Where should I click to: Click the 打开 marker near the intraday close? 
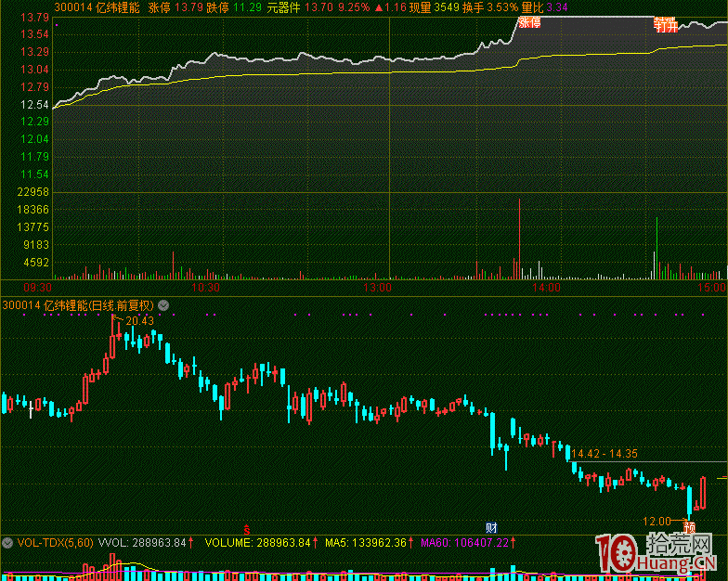click(x=665, y=25)
